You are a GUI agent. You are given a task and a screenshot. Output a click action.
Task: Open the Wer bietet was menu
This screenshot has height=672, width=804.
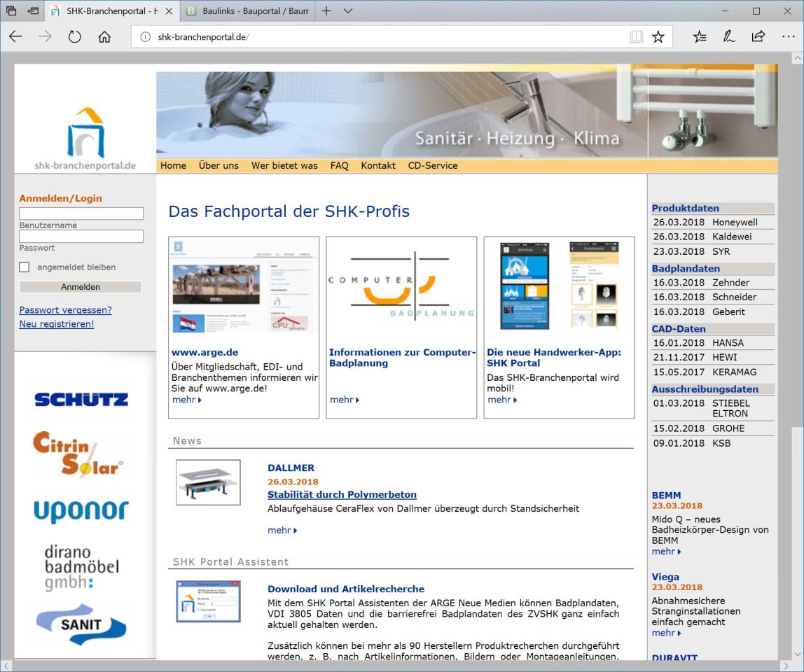tap(284, 166)
